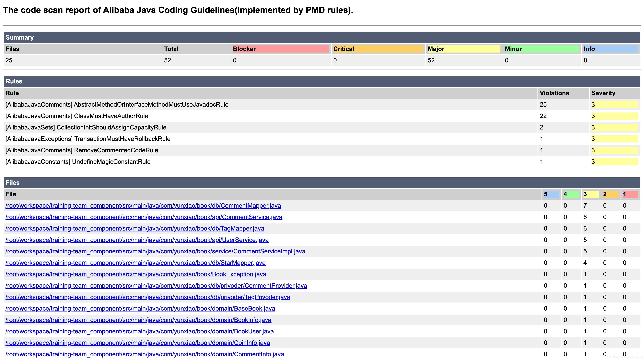Click the Rules section header
This screenshot has width=644, height=360.
tap(322, 82)
